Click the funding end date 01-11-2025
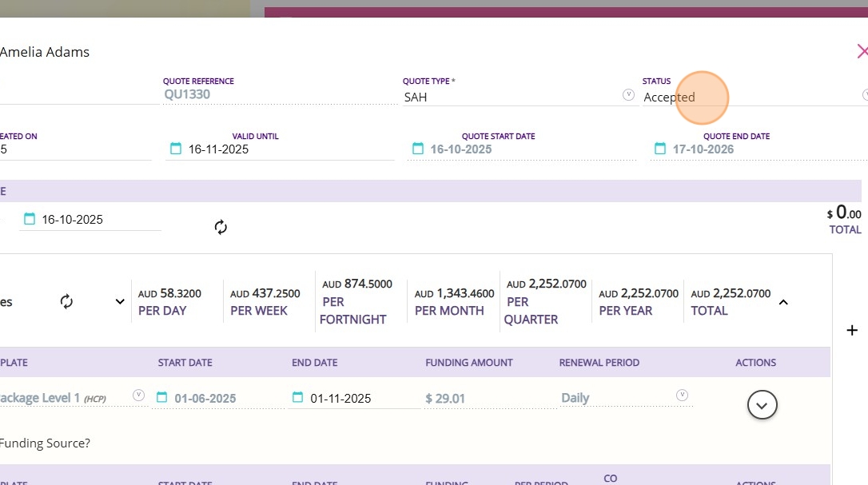Viewport: 868px width, 485px height. pyautogui.click(x=340, y=398)
